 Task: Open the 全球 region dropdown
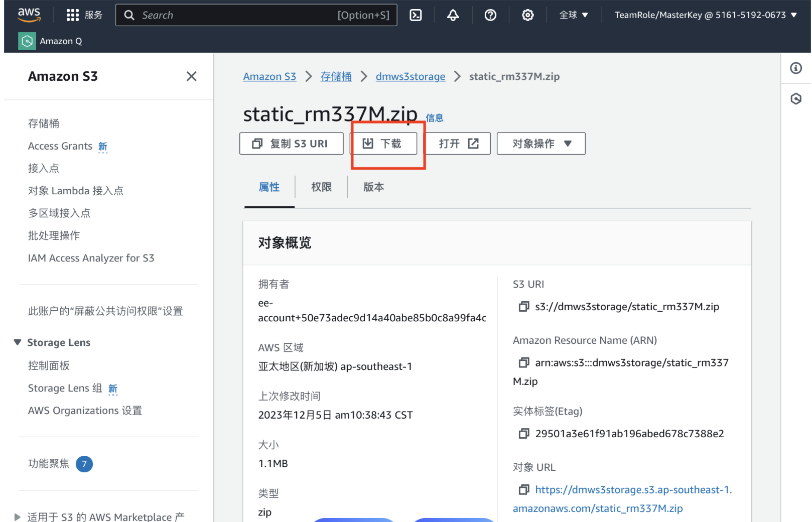tap(574, 15)
